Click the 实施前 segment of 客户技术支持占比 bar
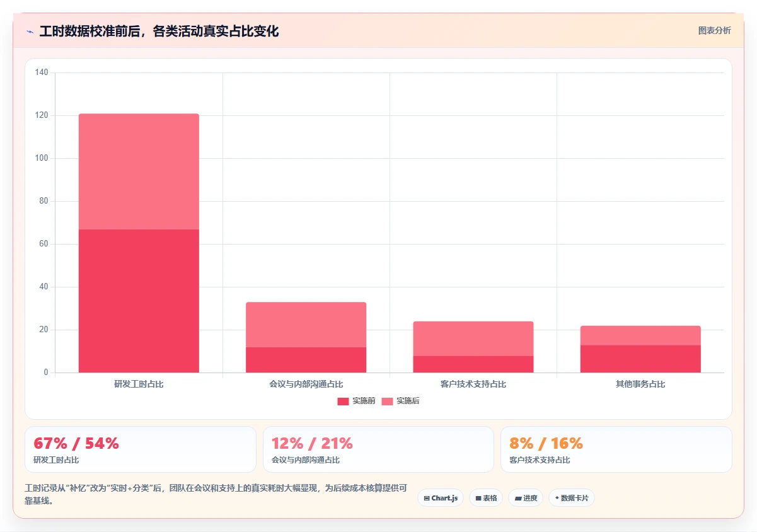757x532 pixels. (473, 364)
